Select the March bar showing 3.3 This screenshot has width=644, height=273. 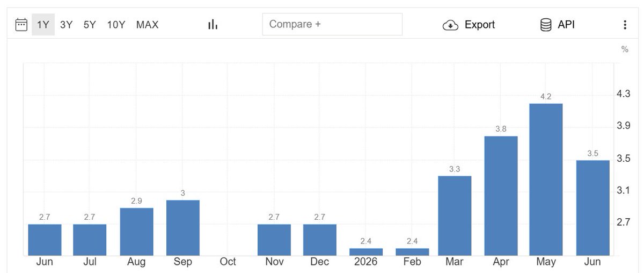(455, 216)
